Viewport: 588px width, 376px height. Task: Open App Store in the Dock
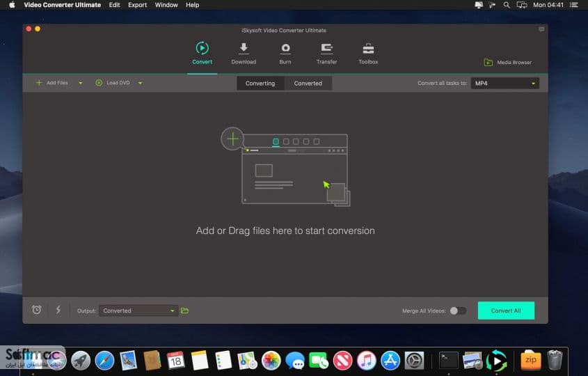pos(390,361)
